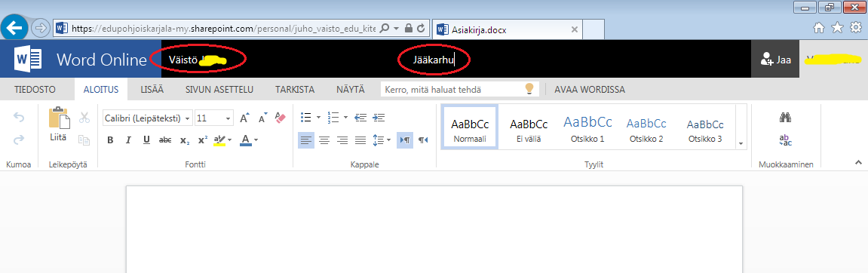Click the Word Online app name
The width and height of the screenshot is (868, 273).
pos(101,60)
